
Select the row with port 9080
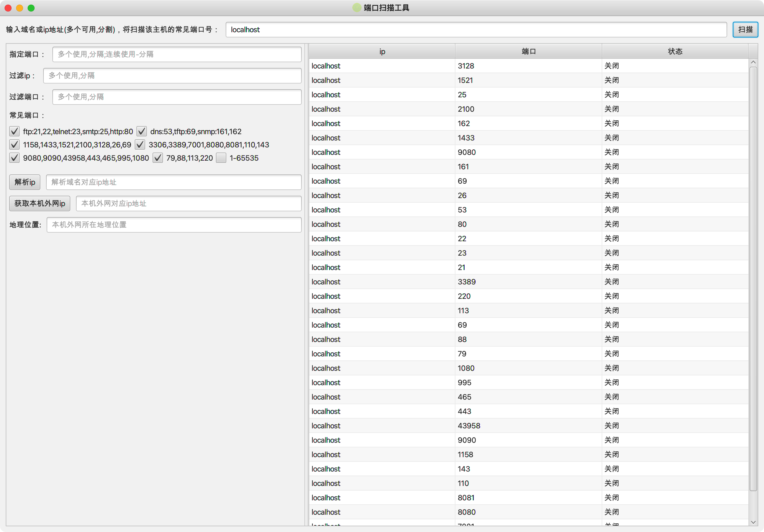(529, 152)
